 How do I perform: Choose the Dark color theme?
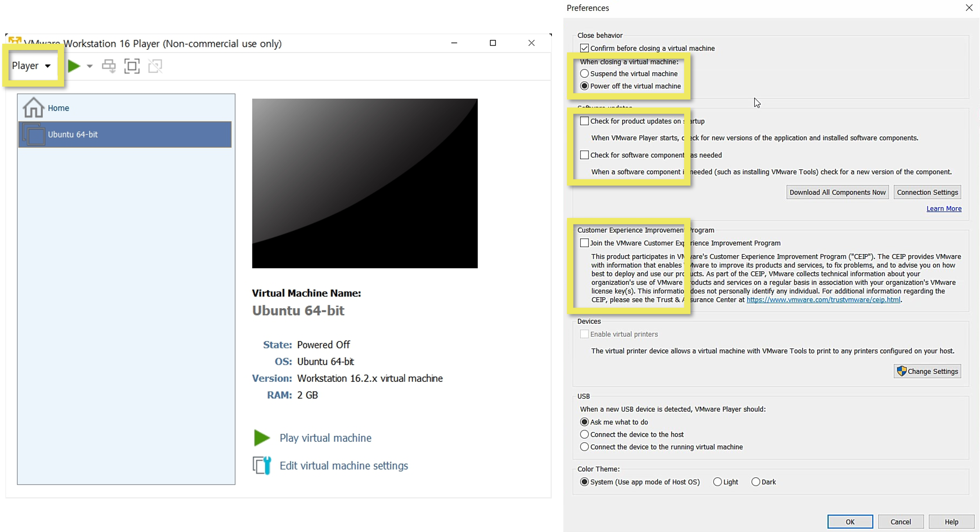click(756, 482)
